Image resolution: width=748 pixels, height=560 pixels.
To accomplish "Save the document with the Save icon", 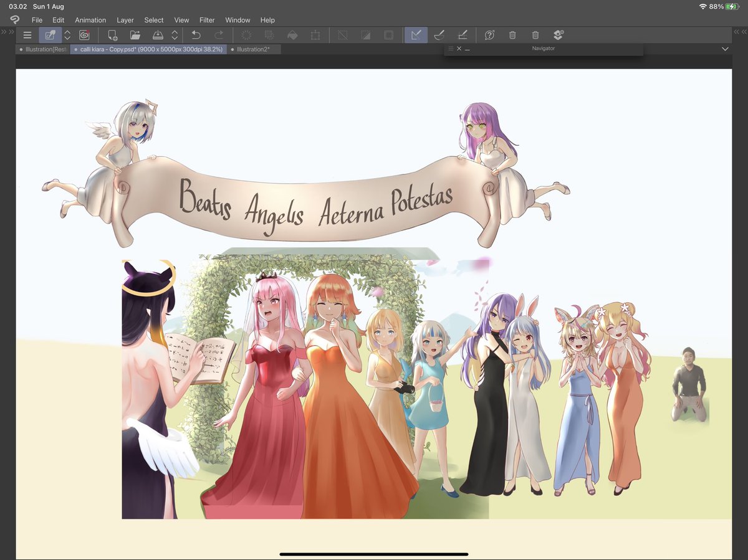I will 158,36.
